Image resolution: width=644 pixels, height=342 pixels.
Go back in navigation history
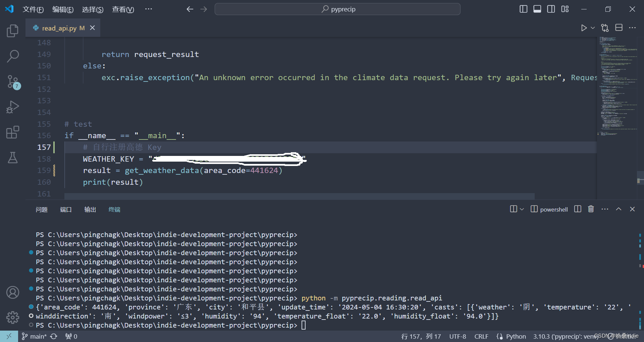coord(190,9)
